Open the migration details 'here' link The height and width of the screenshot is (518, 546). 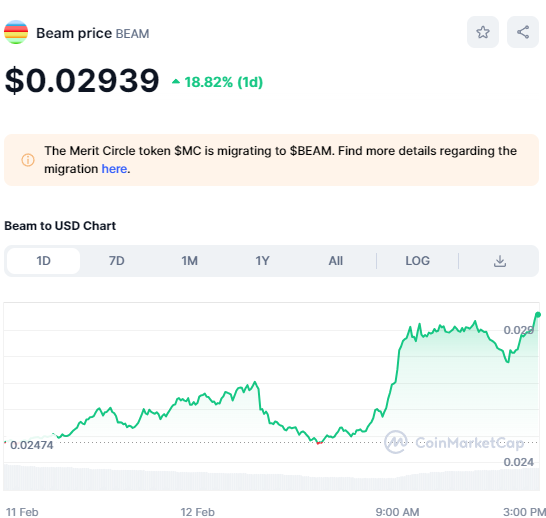[x=114, y=169]
